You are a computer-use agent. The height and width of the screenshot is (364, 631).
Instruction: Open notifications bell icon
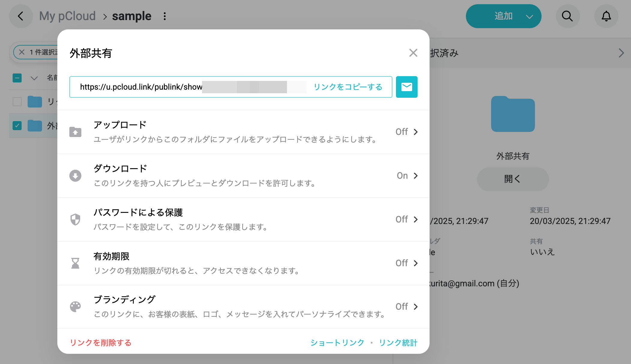pyautogui.click(x=606, y=16)
